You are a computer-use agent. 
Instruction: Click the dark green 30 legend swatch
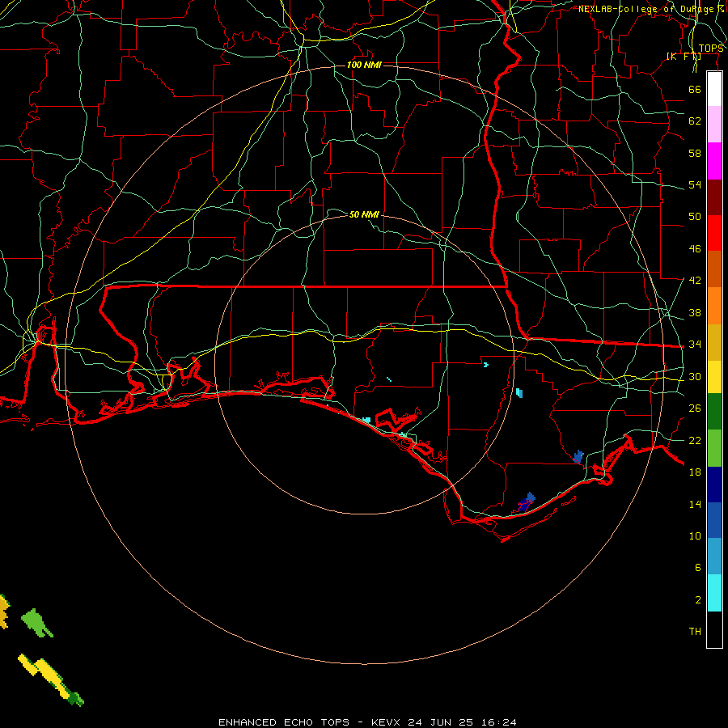click(x=714, y=412)
